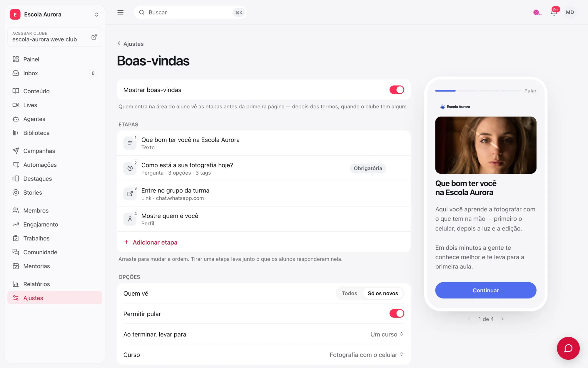The image size is (588, 368).
Task: Click Pular in the phone preview
Action: coord(530,91)
